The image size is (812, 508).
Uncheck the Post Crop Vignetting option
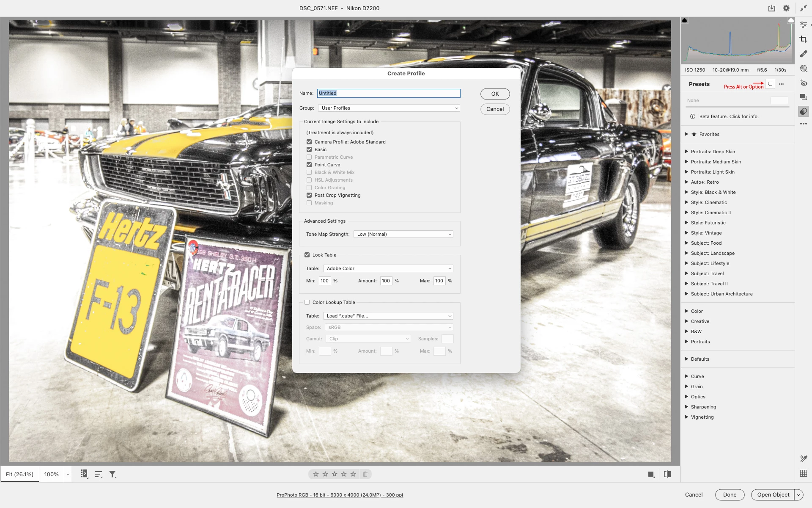(309, 195)
